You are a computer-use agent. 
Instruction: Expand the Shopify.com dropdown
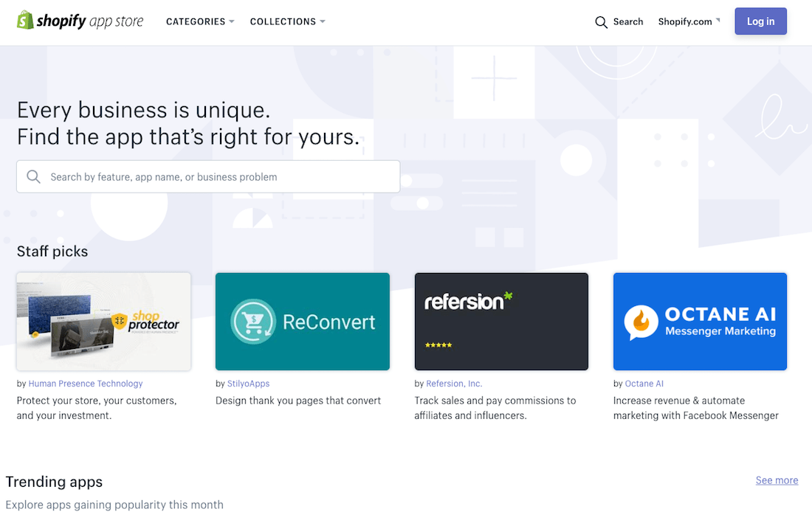[x=689, y=21]
